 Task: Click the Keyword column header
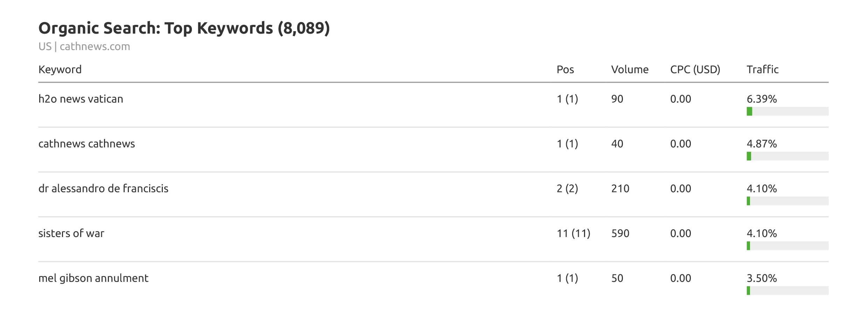pos(60,70)
